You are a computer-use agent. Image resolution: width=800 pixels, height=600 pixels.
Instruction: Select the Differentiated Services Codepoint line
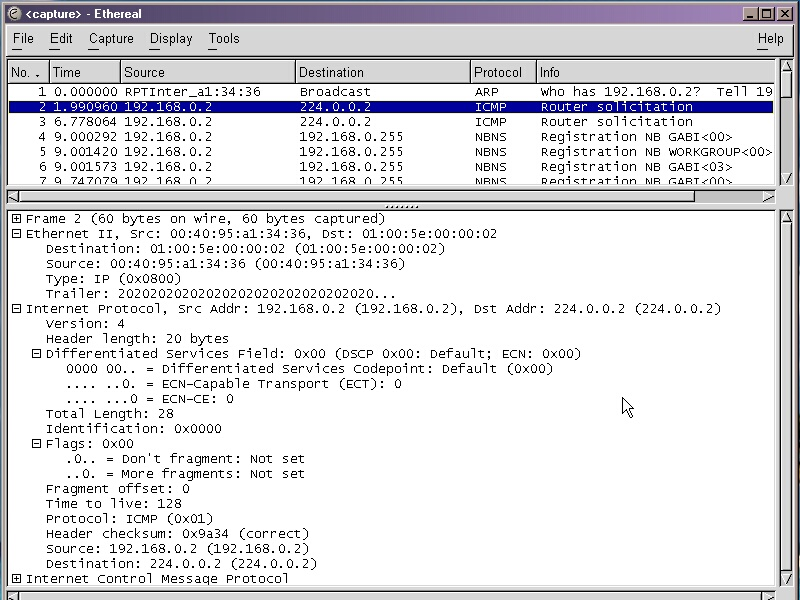pos(310,369)
